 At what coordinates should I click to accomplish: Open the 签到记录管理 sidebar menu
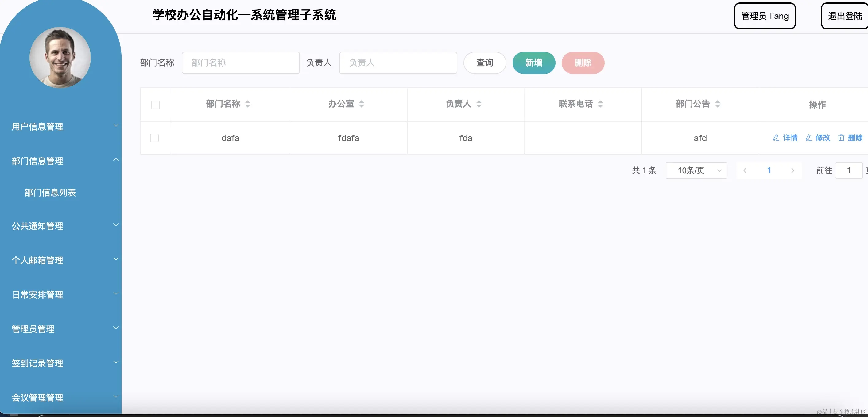coord(37,363)
